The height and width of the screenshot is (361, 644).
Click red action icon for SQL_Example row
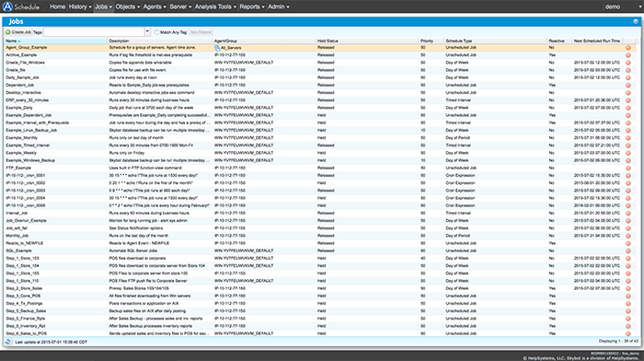[628, 250]
